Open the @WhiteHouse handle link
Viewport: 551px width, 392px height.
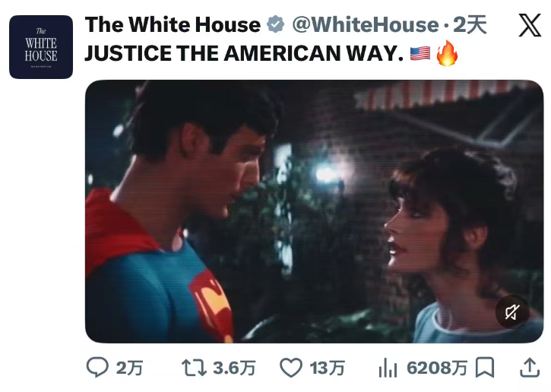point(363,25)
